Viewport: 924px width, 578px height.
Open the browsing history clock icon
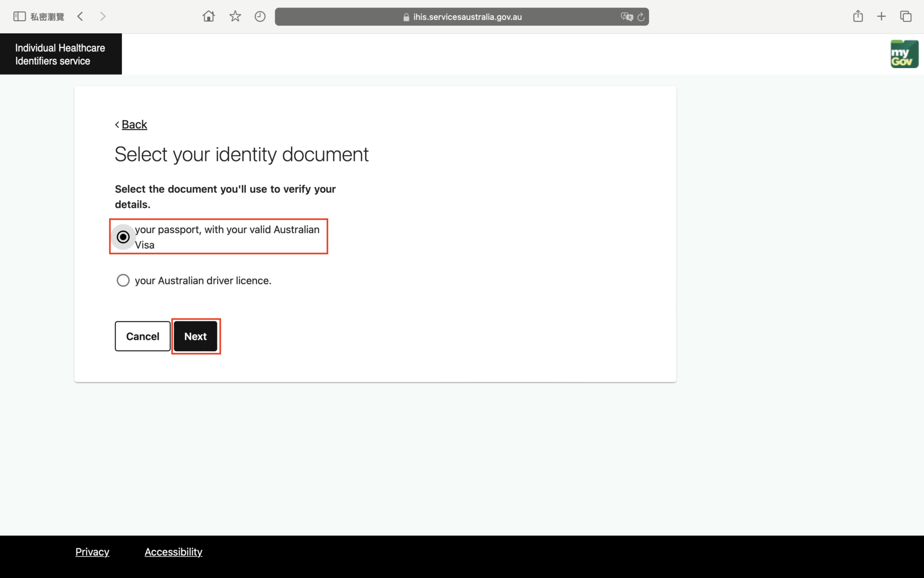(x=260, y=16)
